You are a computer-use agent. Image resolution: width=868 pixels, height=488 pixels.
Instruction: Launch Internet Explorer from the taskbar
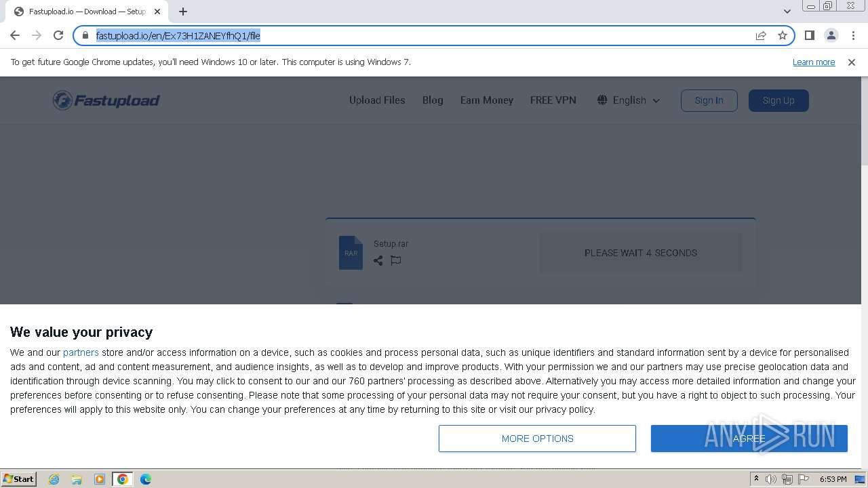(54, 479)
